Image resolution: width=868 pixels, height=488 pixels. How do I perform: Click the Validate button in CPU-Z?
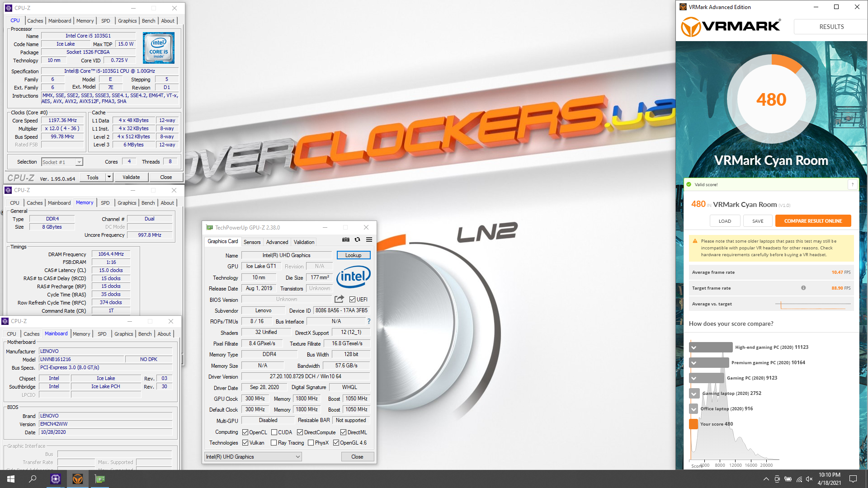[131, 177]
